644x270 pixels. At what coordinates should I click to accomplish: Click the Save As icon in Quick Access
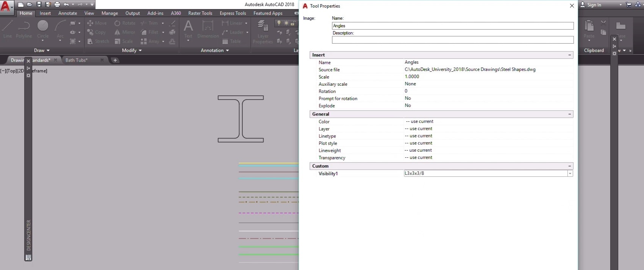pos(48,5)
